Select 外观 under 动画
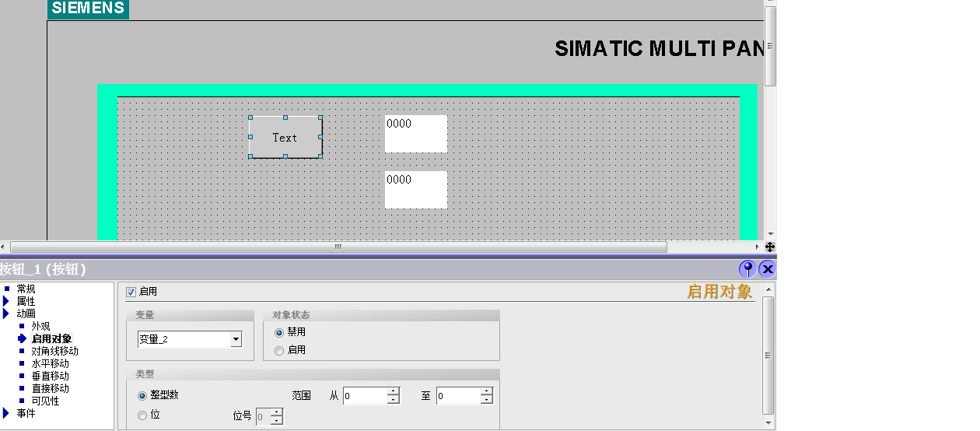 coord(40,326)
